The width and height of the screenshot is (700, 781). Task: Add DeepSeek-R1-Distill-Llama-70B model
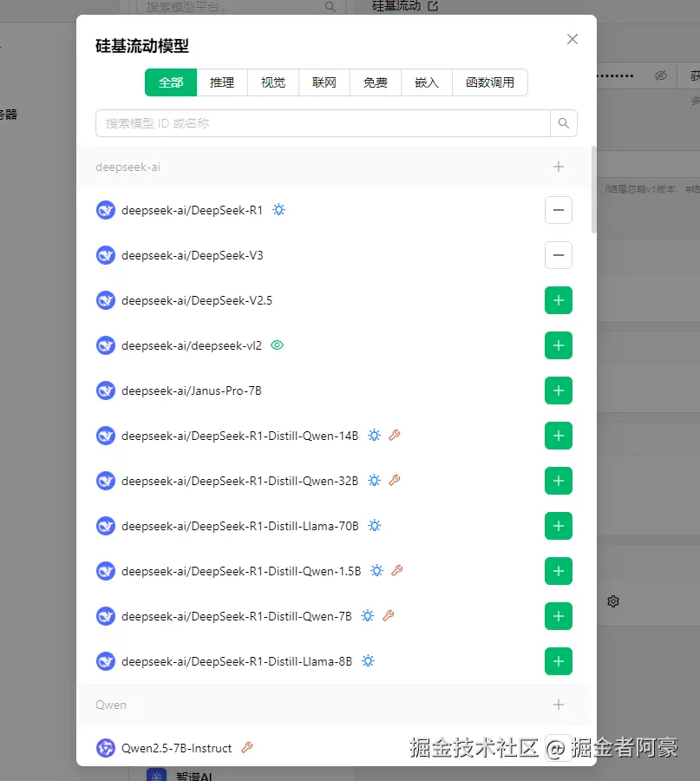point(559,526)
